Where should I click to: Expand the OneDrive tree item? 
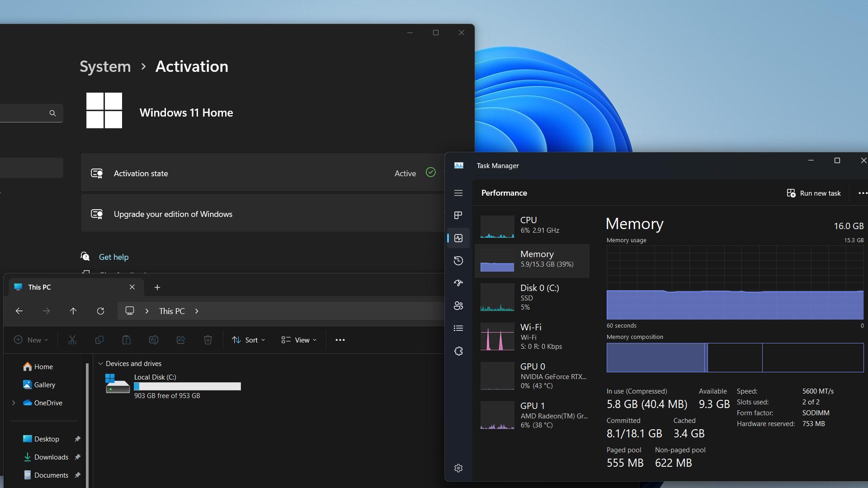[x=14, y=403]
